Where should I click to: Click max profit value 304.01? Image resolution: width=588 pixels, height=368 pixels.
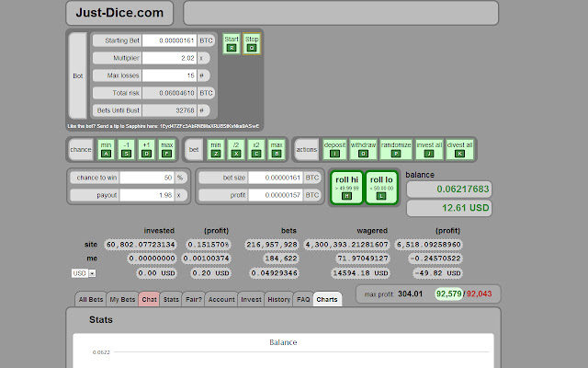(410, 293)
